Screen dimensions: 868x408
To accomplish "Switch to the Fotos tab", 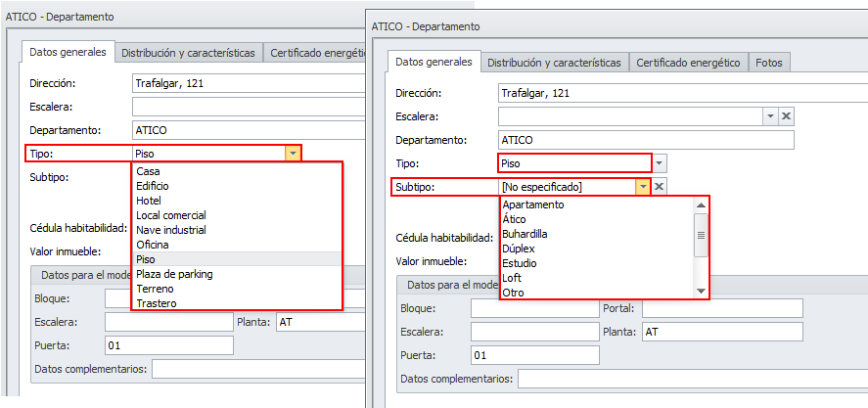I will (770, 63).
